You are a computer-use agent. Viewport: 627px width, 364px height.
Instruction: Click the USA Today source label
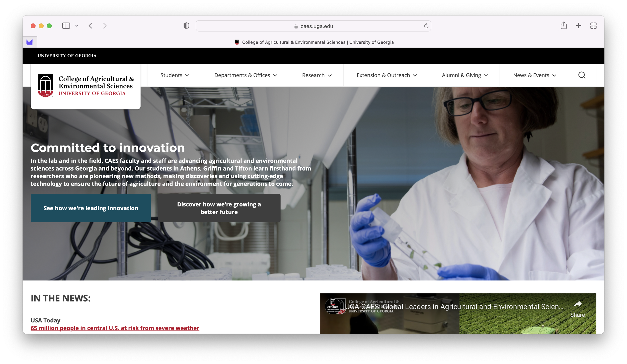pos(45,320)
